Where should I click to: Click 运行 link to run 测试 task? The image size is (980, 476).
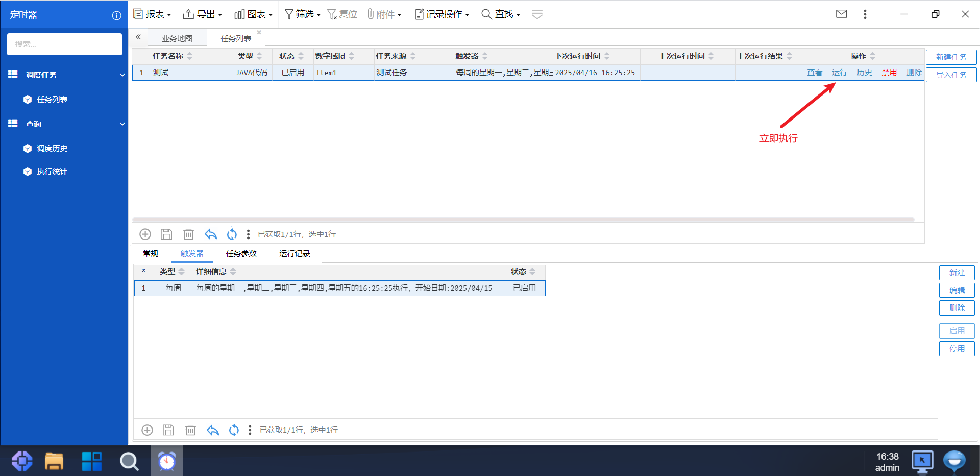(840, 73)
